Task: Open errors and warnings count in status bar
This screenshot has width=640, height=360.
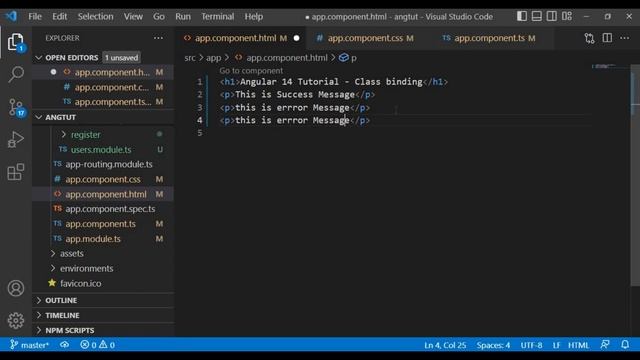Action: point(98,345)
